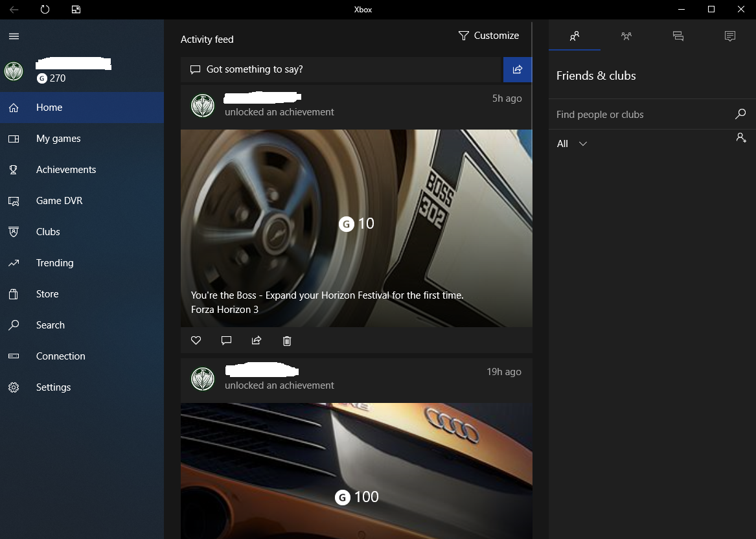The width and height of the screenshot is (756, 539).
Task: Click the Home house icon
Action: tap(14, 108)
